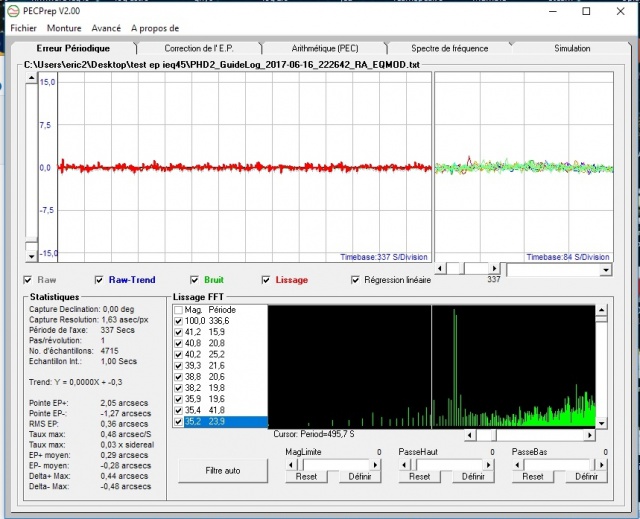Toggle the Bruit checkbox

194,280
